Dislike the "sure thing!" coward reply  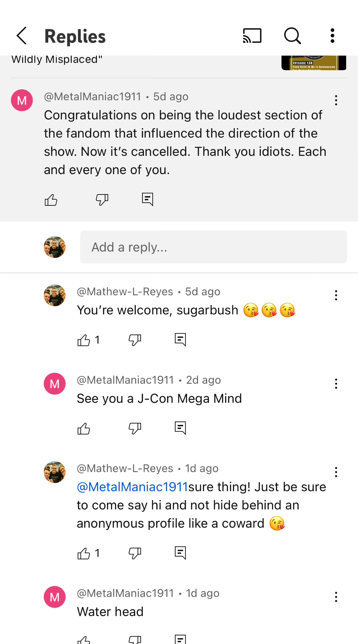[135, 553]
